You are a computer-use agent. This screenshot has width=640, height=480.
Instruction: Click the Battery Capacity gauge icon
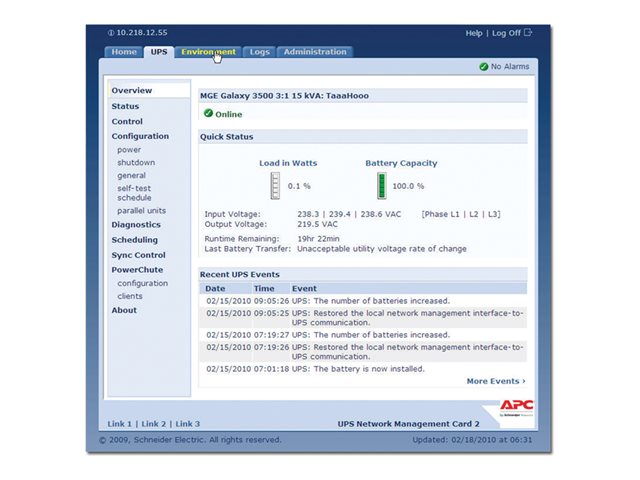click(382, 186)
